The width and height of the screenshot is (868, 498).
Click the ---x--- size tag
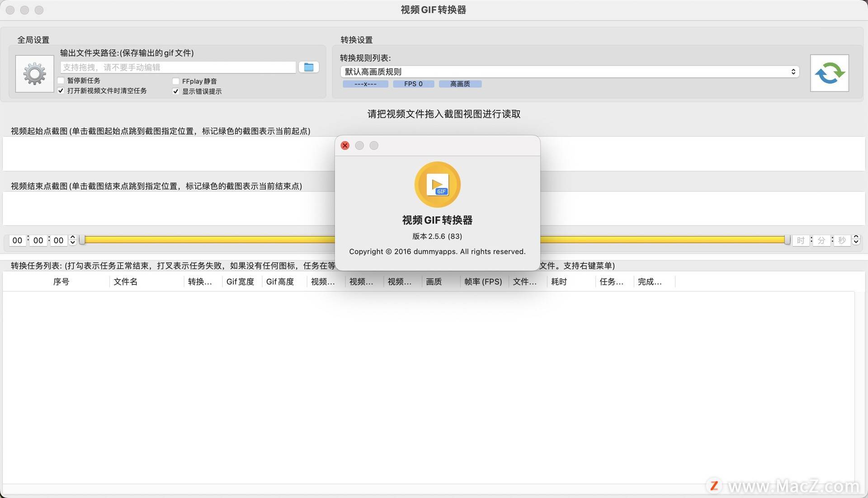365,84
